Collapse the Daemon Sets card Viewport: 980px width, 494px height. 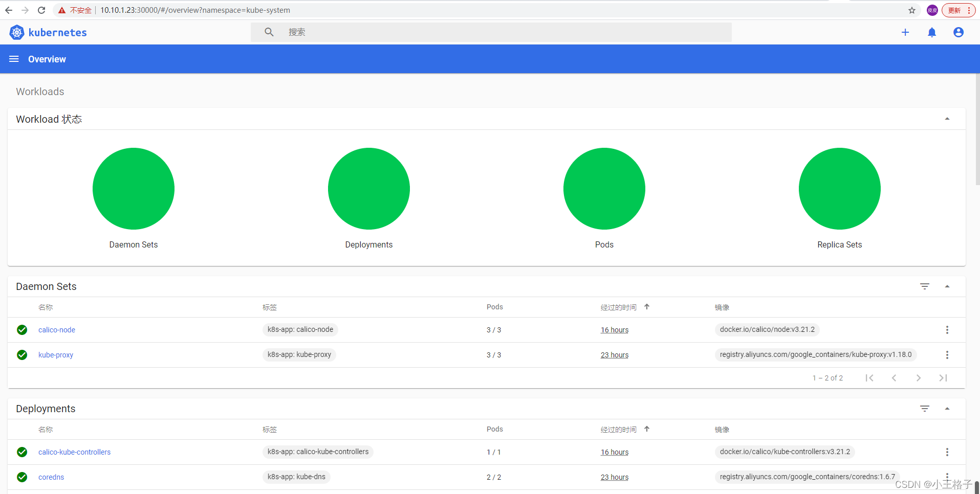point(947,286)
